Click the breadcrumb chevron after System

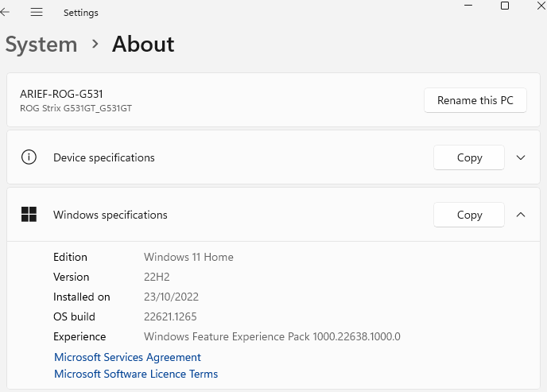pos(95,45)
